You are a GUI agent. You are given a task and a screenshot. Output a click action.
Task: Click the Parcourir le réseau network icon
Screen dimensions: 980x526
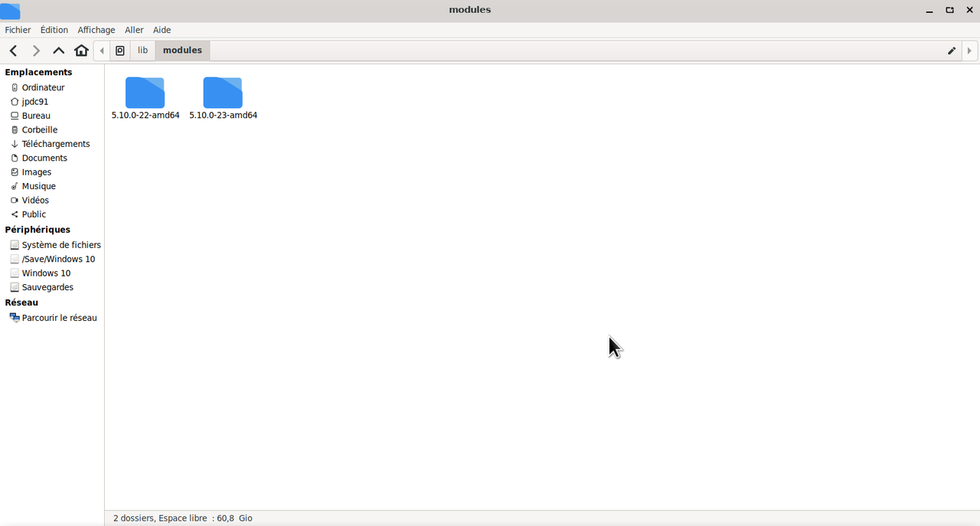pyautogui.click(x=15, y=318)
